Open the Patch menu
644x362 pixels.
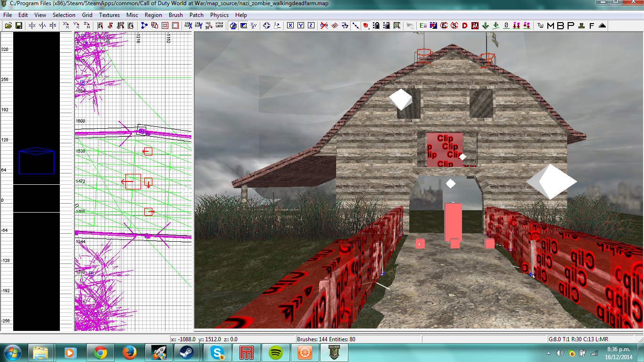point(197,15)
